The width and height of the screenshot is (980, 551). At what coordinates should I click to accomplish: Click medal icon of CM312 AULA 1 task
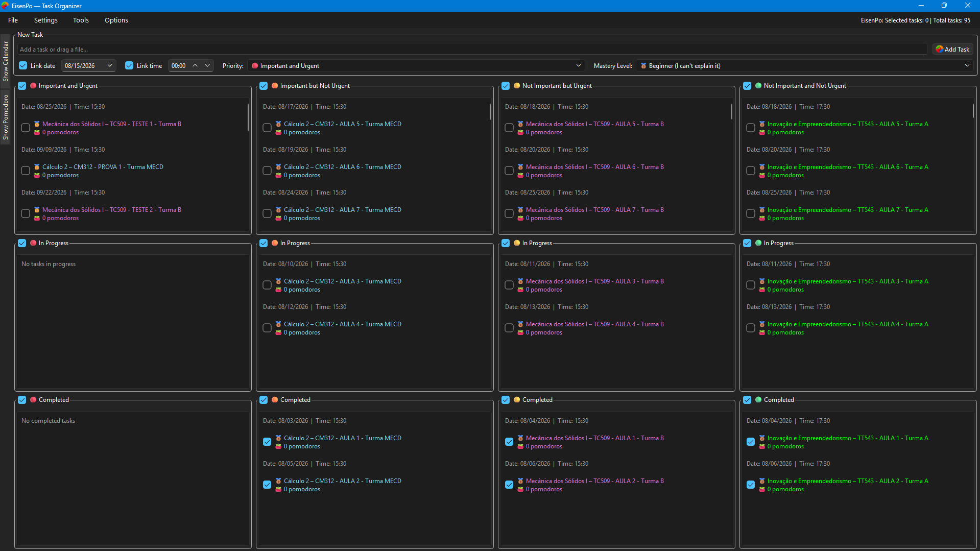(x=278, y=438)
